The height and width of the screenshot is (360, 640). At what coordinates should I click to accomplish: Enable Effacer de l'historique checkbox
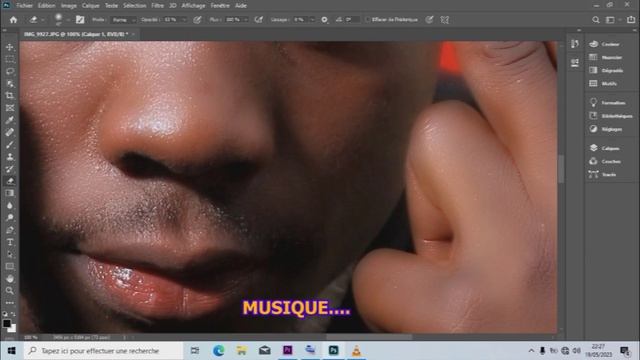(x=367, y=20)
